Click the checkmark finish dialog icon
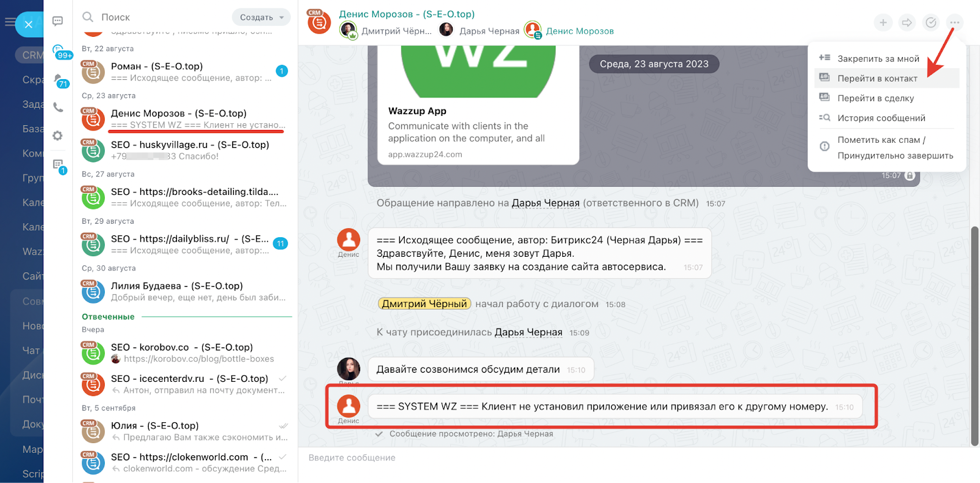The width and height of the screenshot is (980, 483). click(x=931, y=23)
